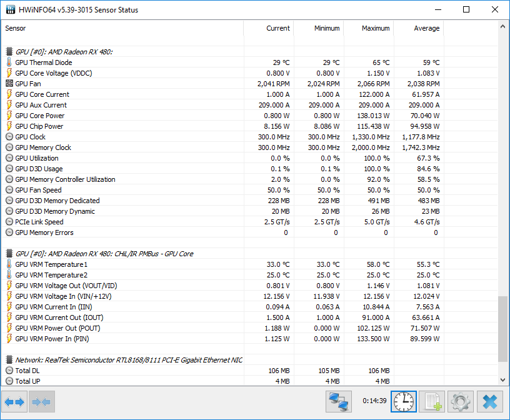Click the 4.6 GT/s average link speed value
510x420 pixels.
coord(427,222)
